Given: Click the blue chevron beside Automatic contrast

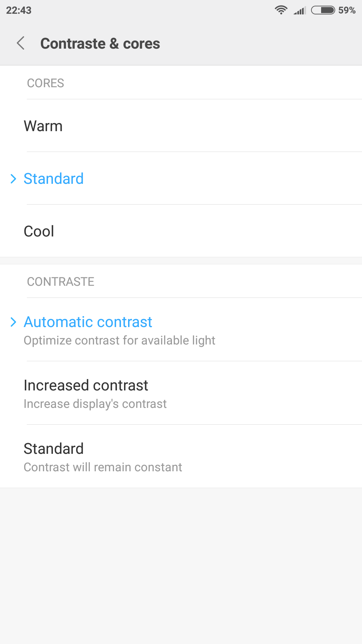Looking at the screenshot, I should (x=13, y=322).
